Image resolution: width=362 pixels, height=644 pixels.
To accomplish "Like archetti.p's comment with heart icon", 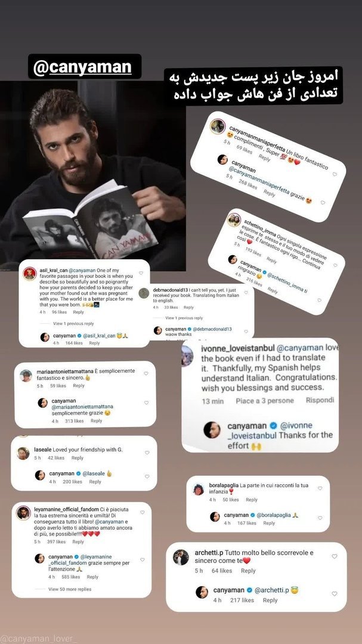I will coord(334,556).
